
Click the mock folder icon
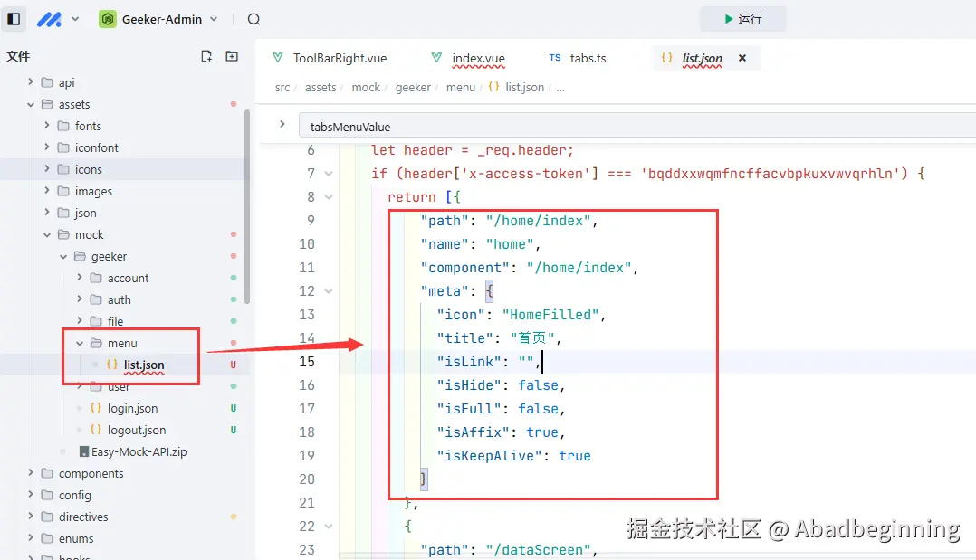63,234
